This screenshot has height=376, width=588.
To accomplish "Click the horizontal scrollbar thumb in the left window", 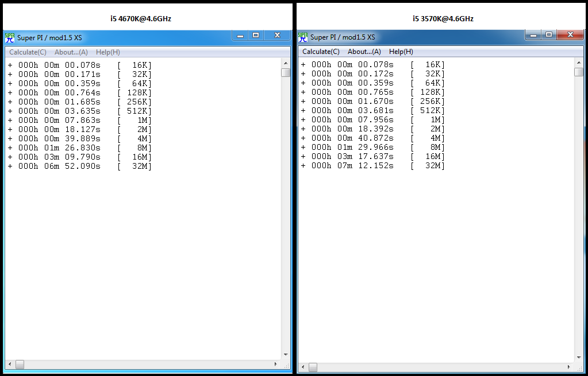I will pyautogui.click(x=20, y=364).
